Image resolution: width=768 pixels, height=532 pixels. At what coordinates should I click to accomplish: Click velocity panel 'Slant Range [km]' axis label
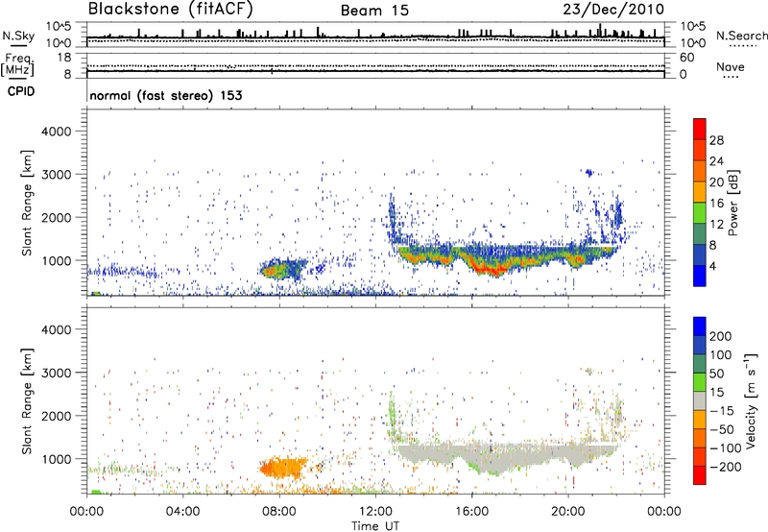(x=27, y=401)
